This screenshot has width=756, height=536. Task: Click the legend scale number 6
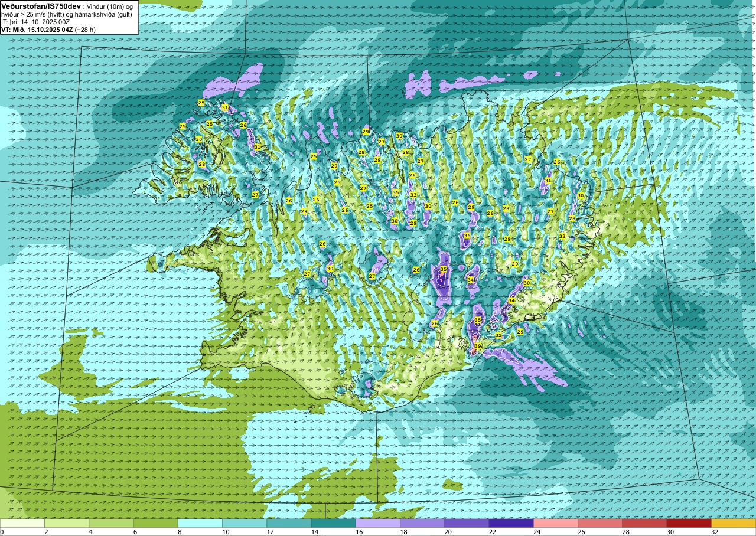point(135,532)
